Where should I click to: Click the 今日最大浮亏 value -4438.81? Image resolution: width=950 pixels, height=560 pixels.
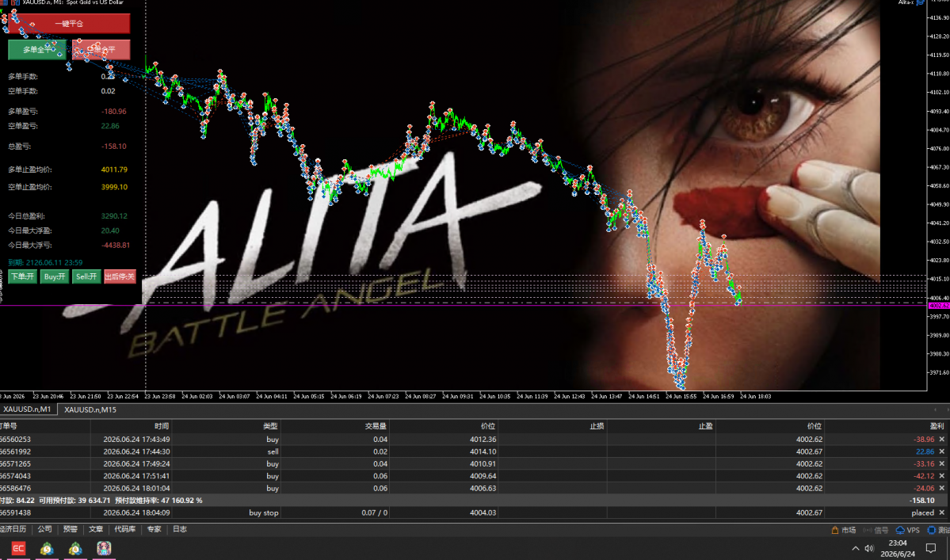click(x=115, y=246)
